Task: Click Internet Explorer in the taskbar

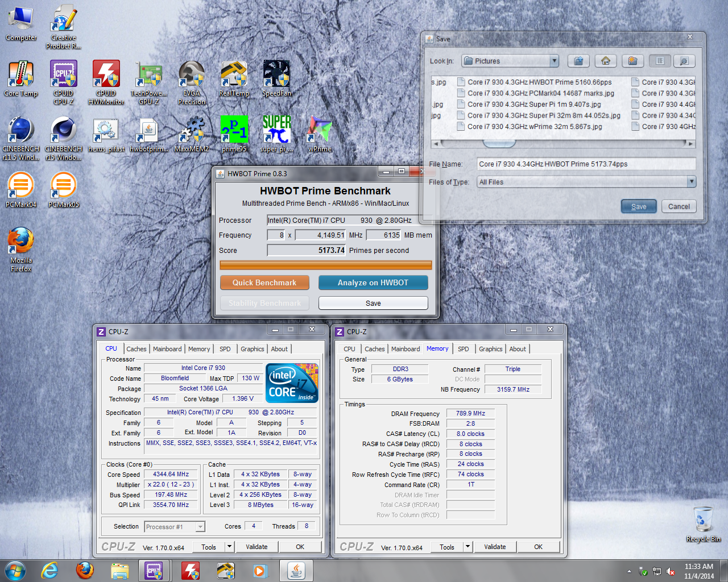Action: 50,570
